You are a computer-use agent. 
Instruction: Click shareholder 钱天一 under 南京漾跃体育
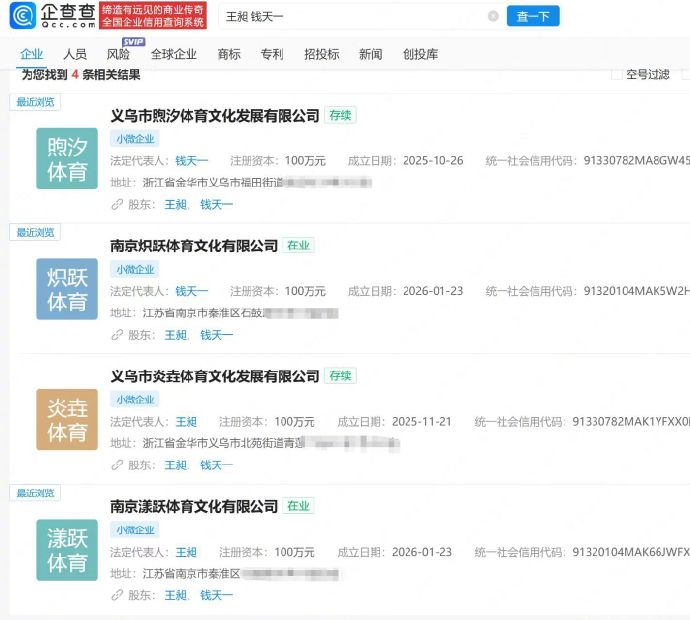pyautogui.click(x=216, y=595)
